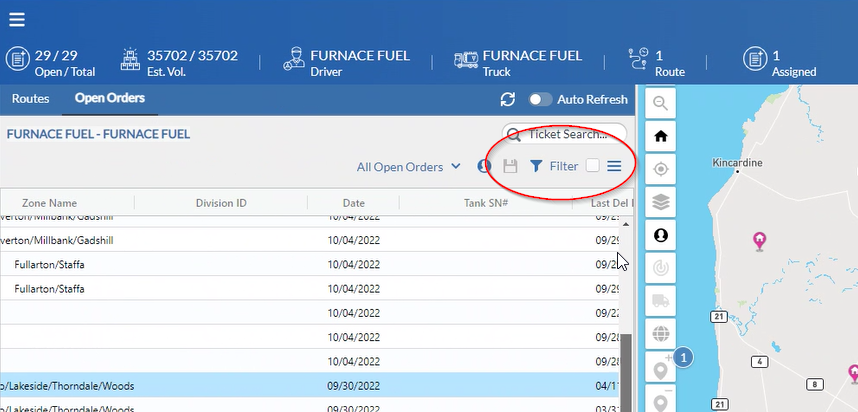Click the 35702 / 35702 volume value

pyautogui.click(x=192, y=55)
